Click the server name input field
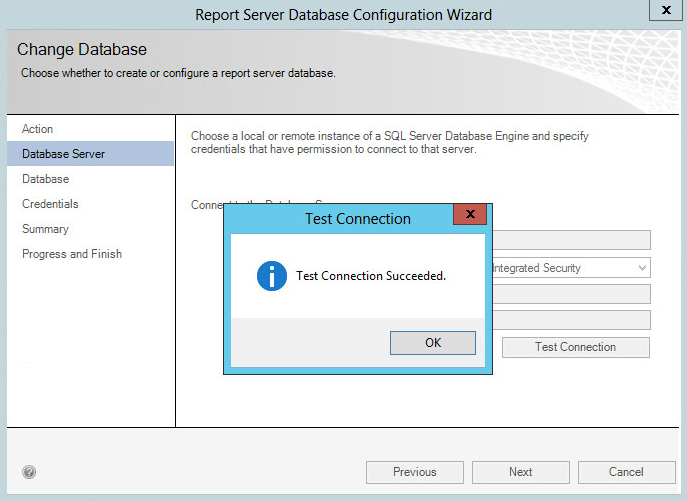Image resolution: width=687 pixels, height=501 pixels. click(x=571, y=240)
